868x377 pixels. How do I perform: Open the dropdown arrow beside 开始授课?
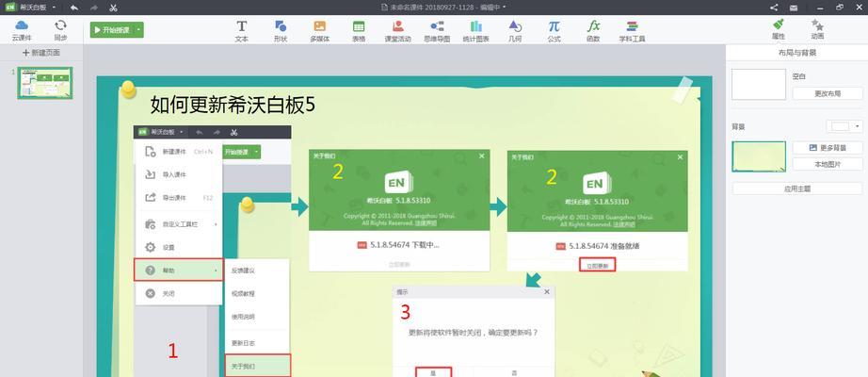(138, 30)
